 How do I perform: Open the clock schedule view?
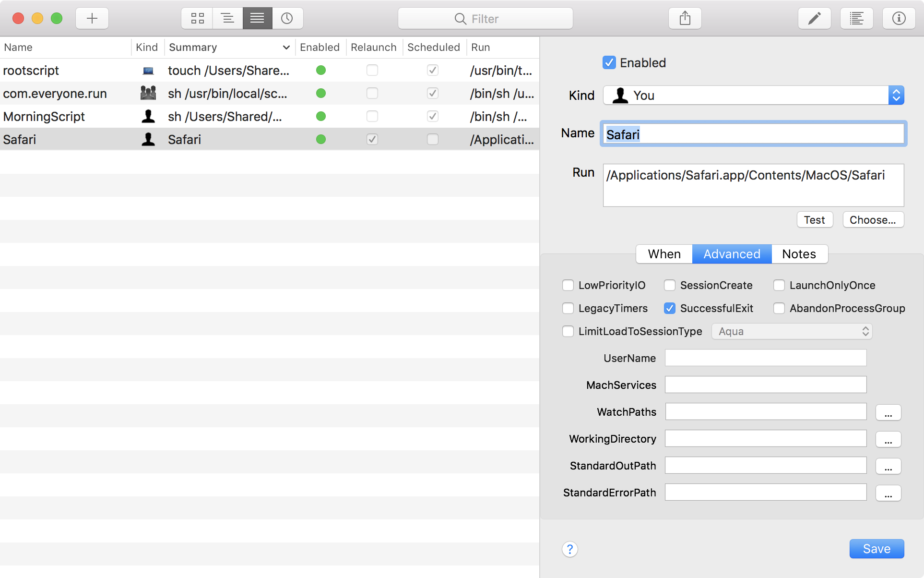click(x=287, y=19)
